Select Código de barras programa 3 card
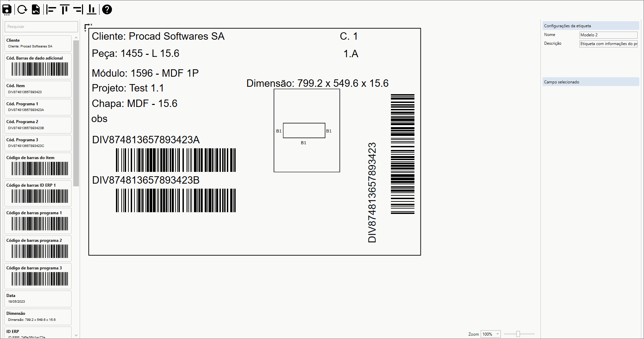The height and width of the screenshot is (339, 644). (38, 276)
